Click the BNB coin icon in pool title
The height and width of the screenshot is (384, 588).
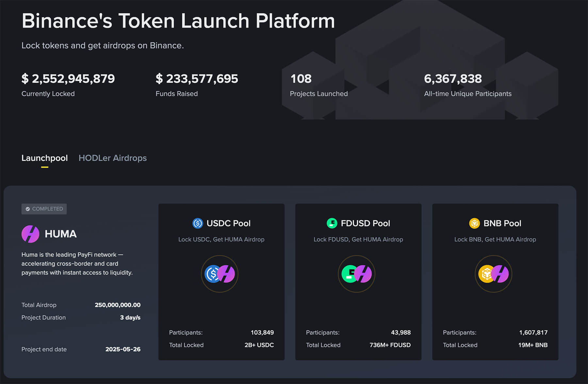coord(474,223)
